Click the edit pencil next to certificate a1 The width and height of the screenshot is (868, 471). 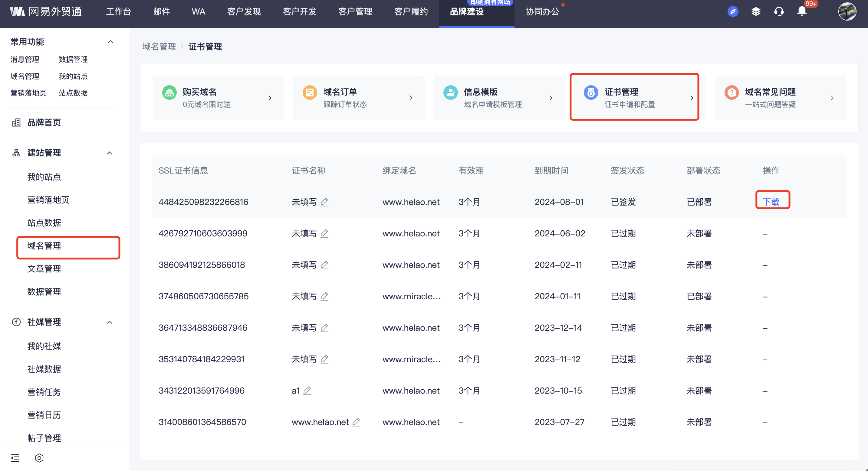[x=307, y=391]
